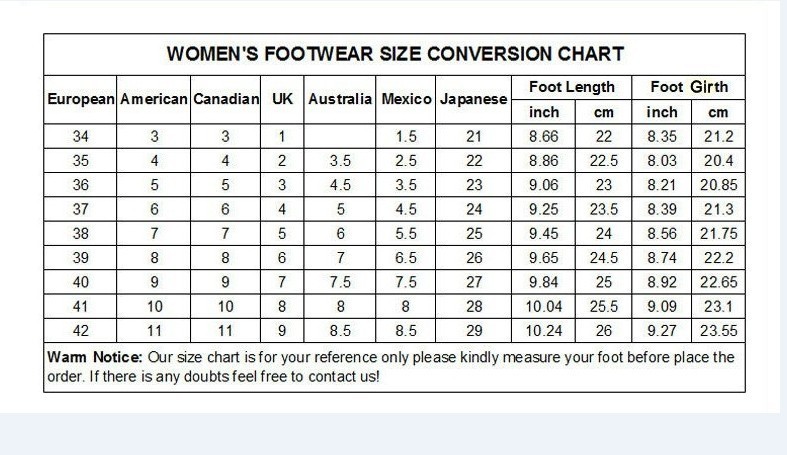Click foot length 10.04 inch cell

[544, 306]
